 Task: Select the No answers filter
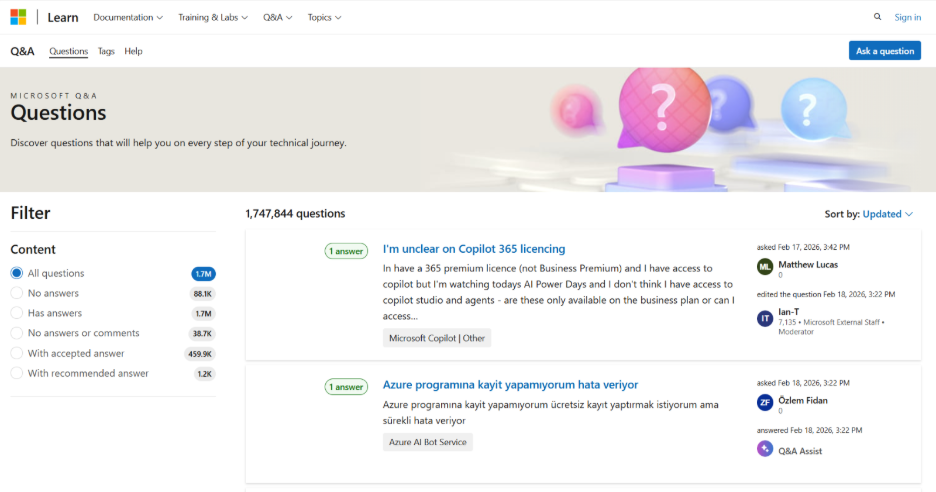17,293
